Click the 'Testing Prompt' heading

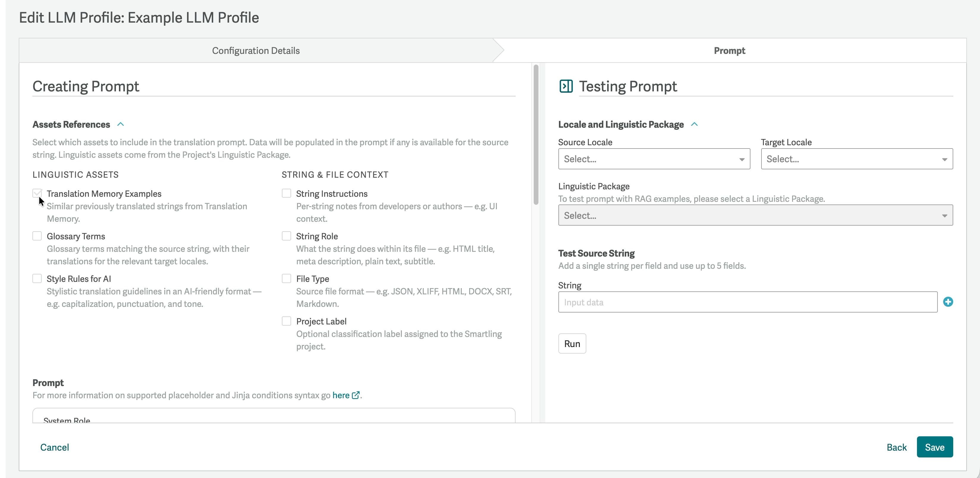(x=628, y=86)
